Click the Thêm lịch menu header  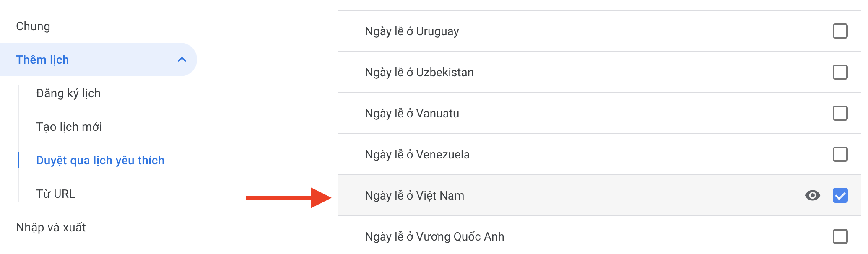pyautogui.click(x=42, y=60)
